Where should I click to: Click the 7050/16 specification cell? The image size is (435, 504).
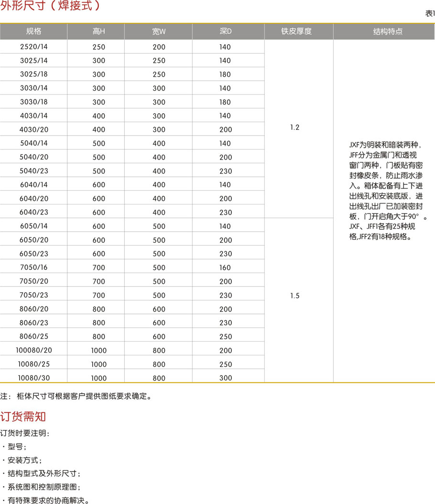[x=34, y=268]
